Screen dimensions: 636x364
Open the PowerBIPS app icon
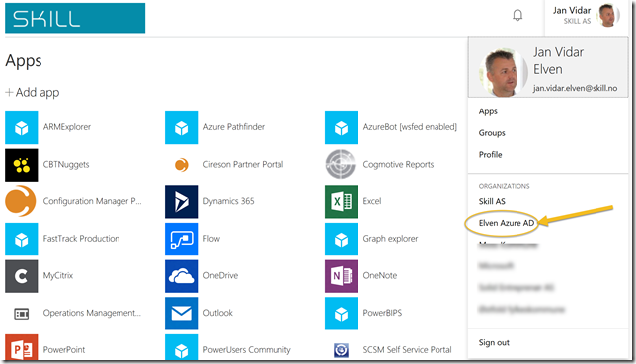(341, 314)
